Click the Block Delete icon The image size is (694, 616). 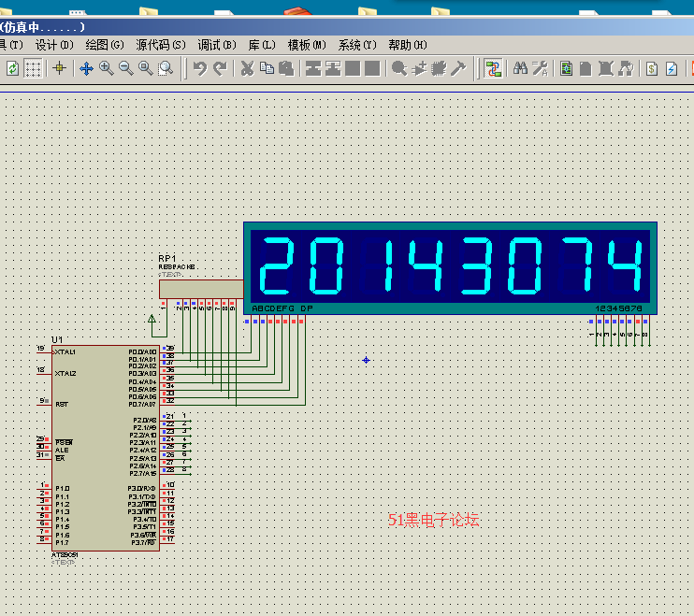coord(372,68)
